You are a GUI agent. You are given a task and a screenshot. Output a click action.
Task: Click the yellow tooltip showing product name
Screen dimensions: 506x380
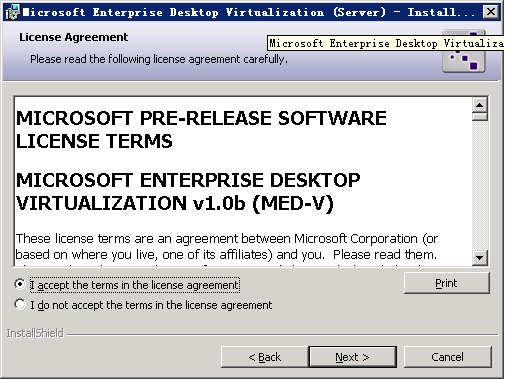386,43
